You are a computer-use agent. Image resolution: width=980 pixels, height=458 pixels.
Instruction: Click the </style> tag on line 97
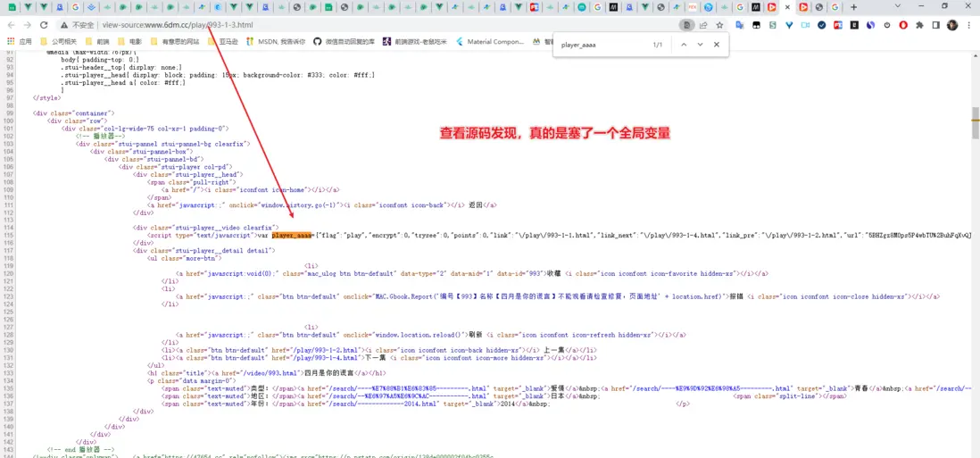tap(46, 98)
